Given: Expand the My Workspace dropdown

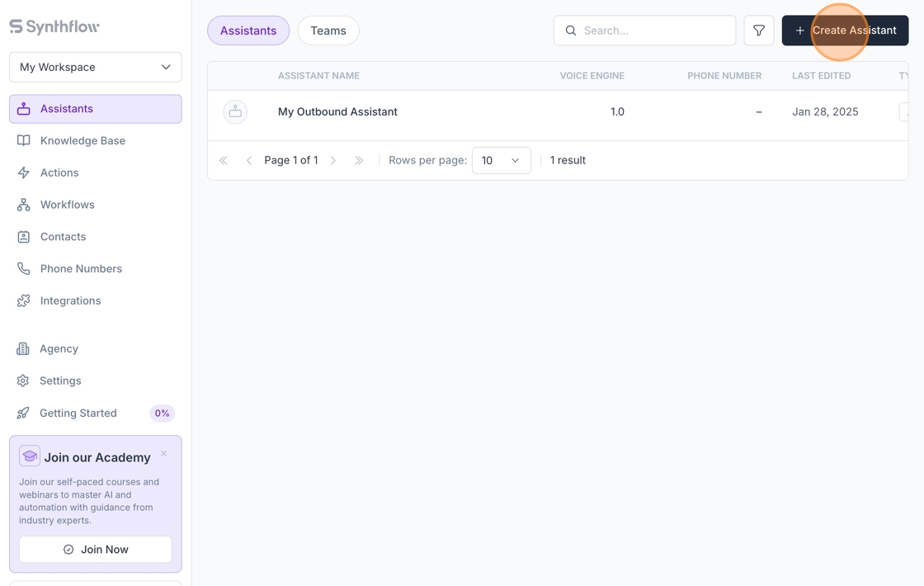Looking at the screenshot, I should pos(96,67).
